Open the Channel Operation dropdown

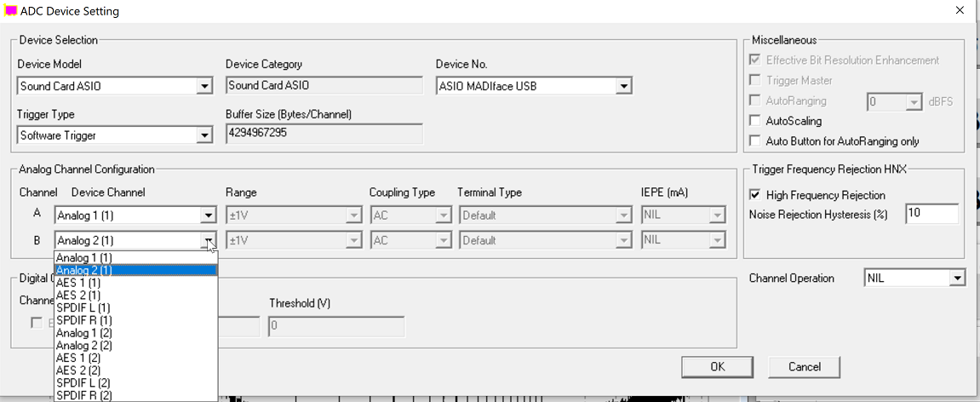coord(957,279)
